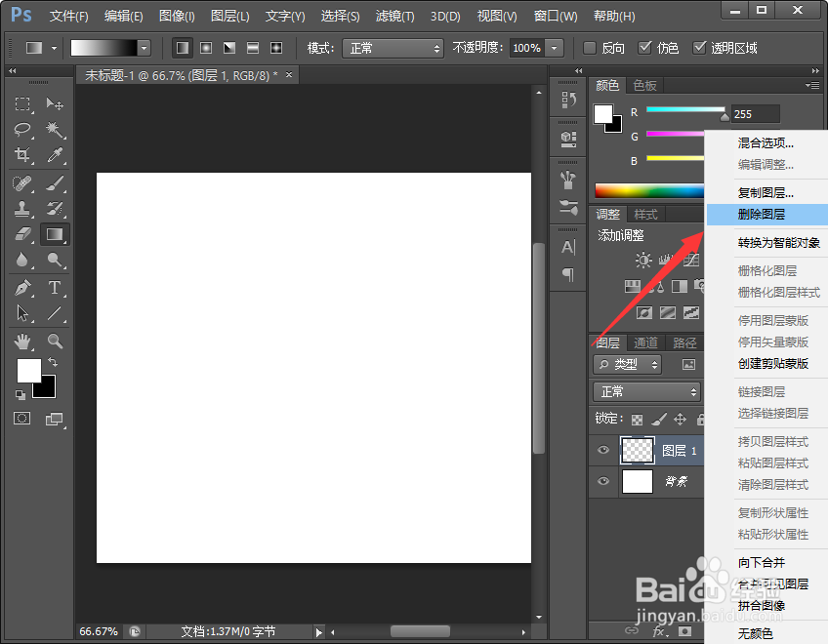Collapse the toolbox double-arrow
The width and height of the screenshot is (828, 644).
point(12,70)
